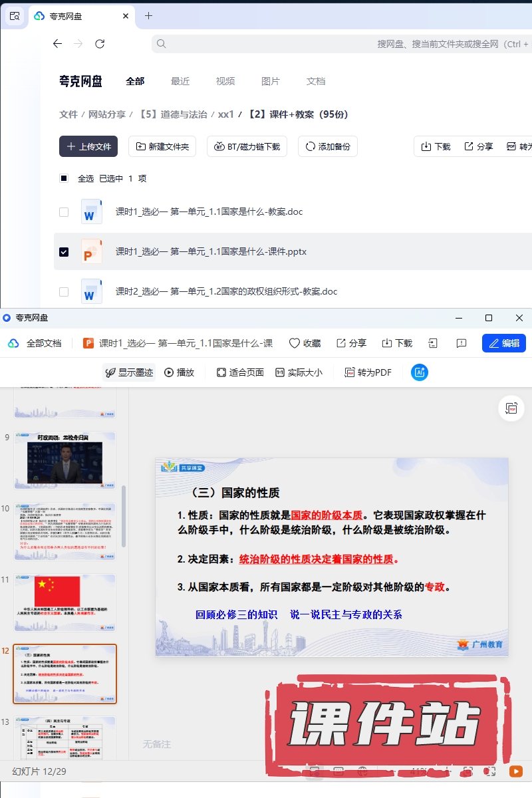This screenshot has width=532, height=798.
Task: Go back using the back arrow
Action: [x=57, y=44]
